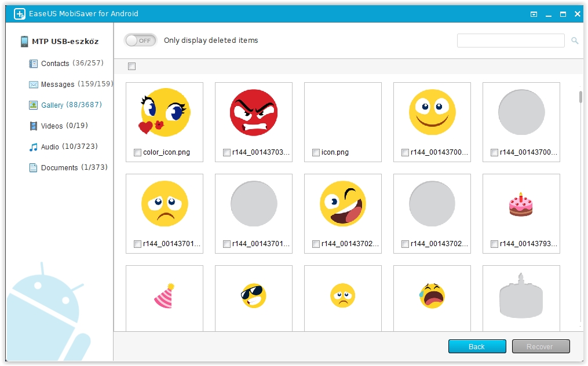Toggle Only display deleted items switch

click(141, 41)
